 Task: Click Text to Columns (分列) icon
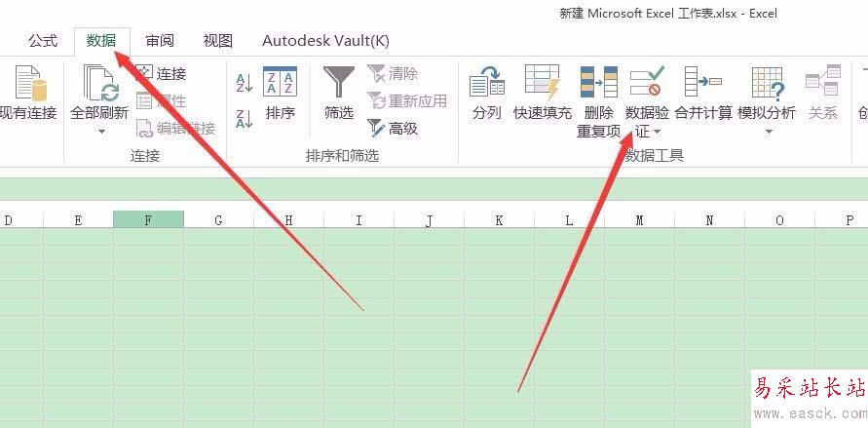pyautogui.click(x=486, y=94)
